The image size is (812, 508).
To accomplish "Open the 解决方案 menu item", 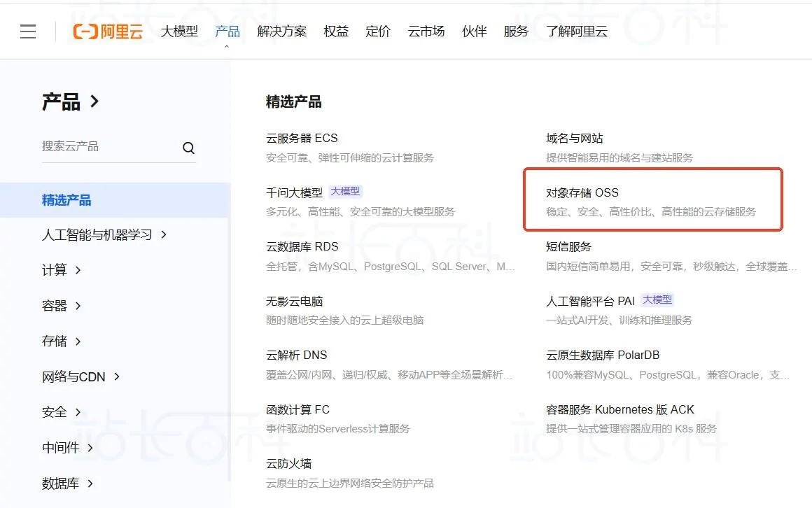I will pos(281,31).
